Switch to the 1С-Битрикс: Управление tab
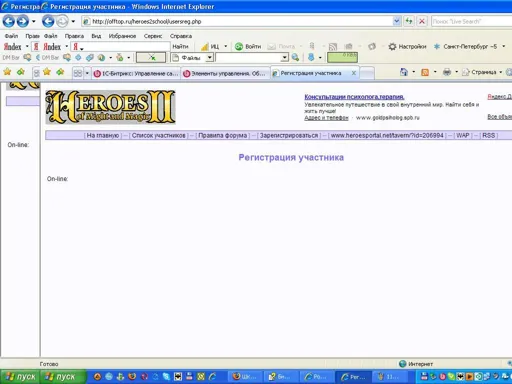512x384 pixels. (136, 73)
